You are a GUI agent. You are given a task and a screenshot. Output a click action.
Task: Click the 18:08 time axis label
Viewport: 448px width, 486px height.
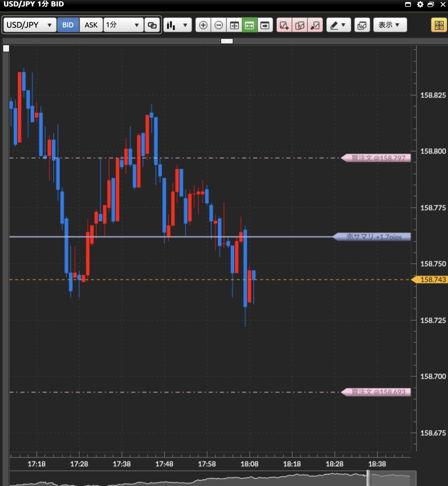pos(249,464)
